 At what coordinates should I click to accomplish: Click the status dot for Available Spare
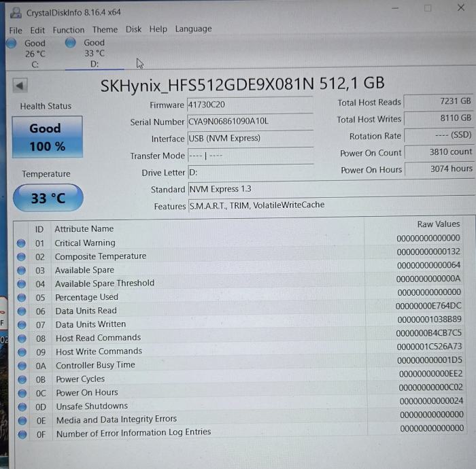coord(21,271)
